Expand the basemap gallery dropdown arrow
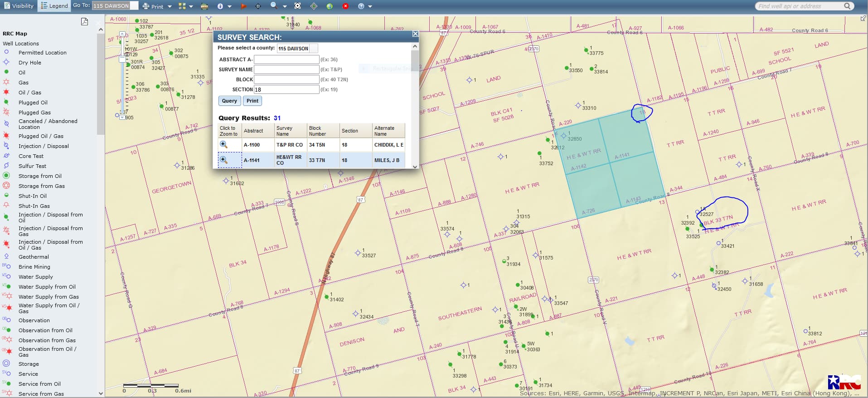Image resolution: width=868 pixels, height=398 pixels. click(x=191, y=6)
